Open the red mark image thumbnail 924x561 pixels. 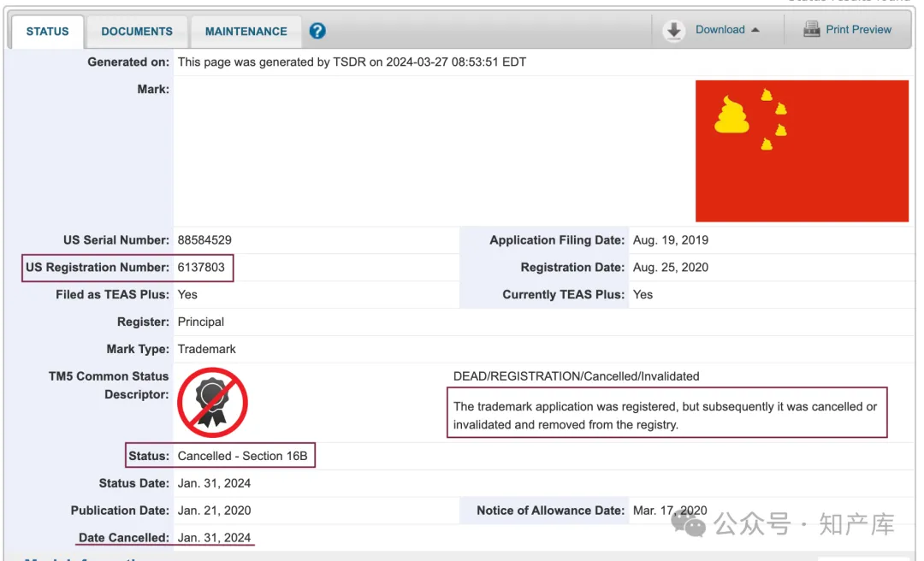pos(802,151)
